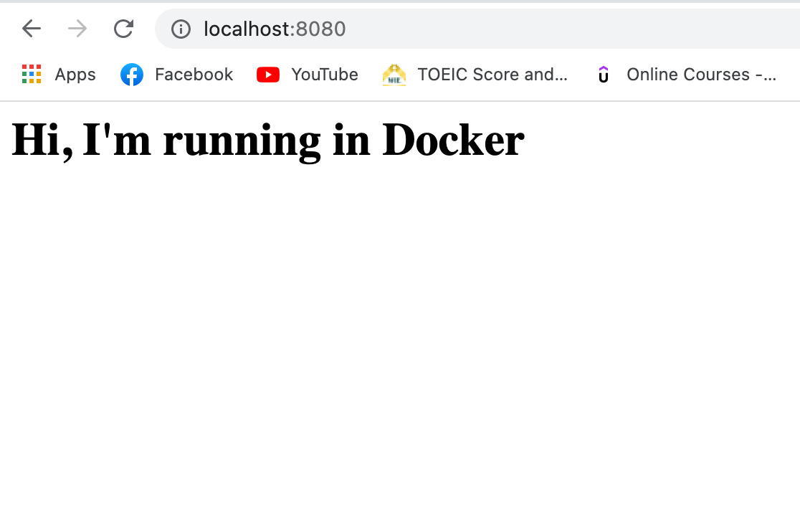View site information via the info icon
The width and height of the screenshot is (800, 532).
[x=181, y=29]
